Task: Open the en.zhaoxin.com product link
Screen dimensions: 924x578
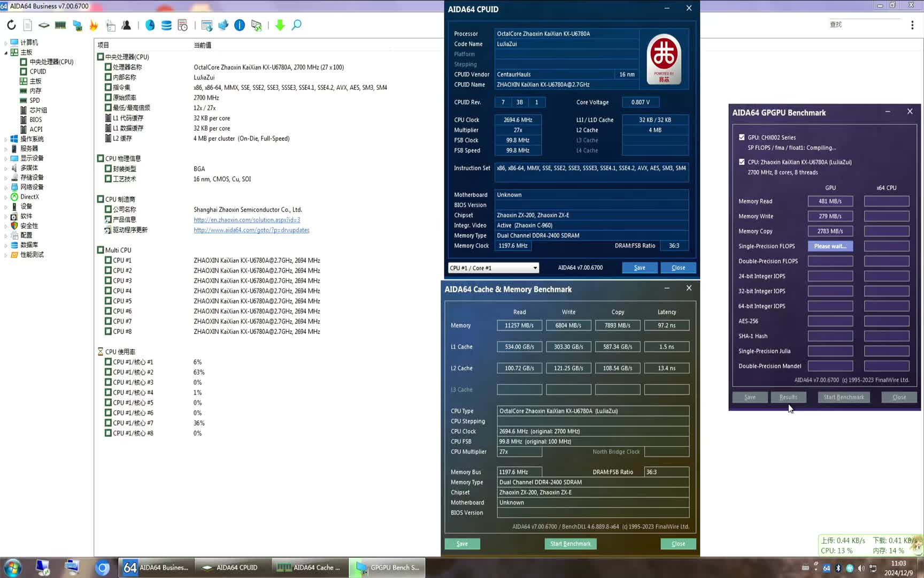Action: tap(247, 220)
